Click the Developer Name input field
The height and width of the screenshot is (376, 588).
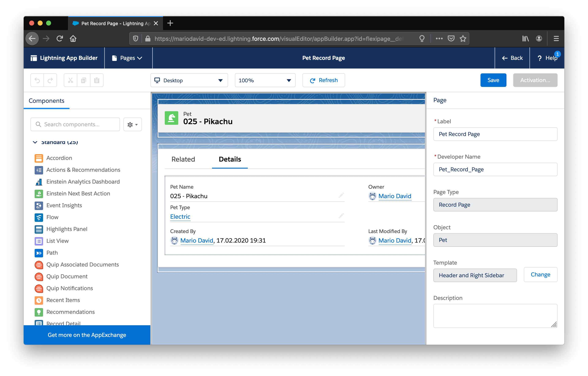(x=495, y=169)
